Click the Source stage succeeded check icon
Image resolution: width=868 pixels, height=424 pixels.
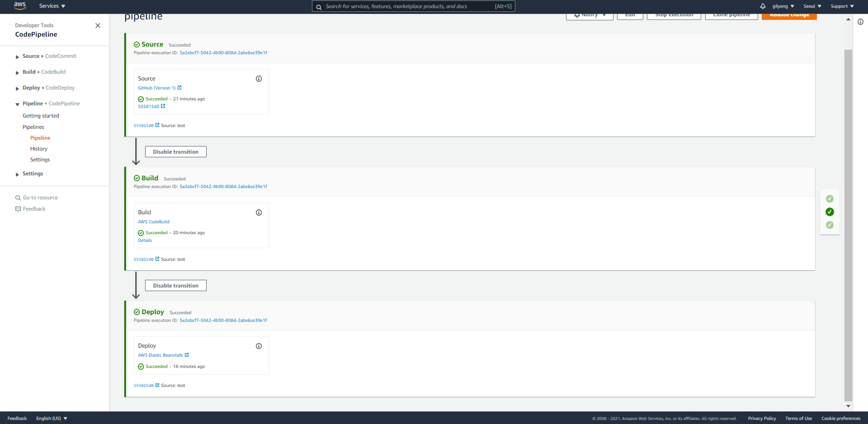coord(137,45)
